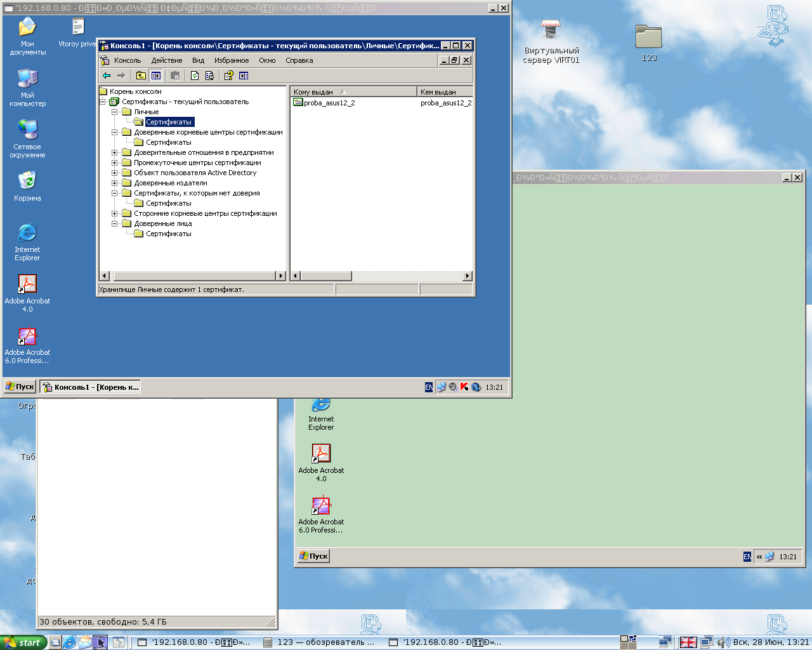Click the Refresh icon in the console toolbar
The height and width of the screenshot is (650, 812).
195,76
